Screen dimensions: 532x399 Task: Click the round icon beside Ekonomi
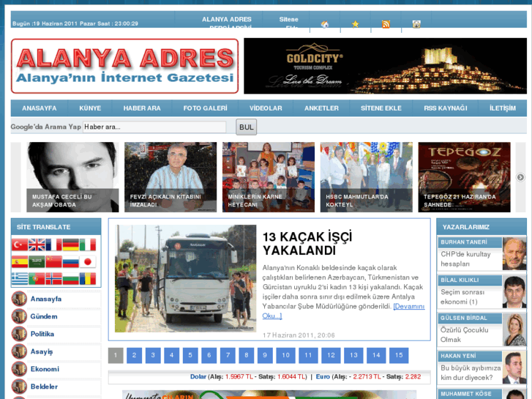pyautogui.click(x=19, y=369)
